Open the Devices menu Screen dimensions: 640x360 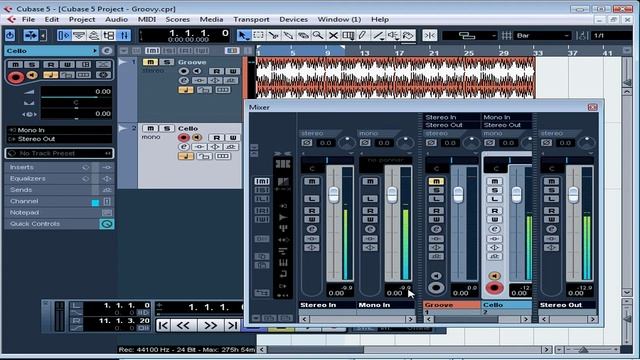(x=293, y=19)
